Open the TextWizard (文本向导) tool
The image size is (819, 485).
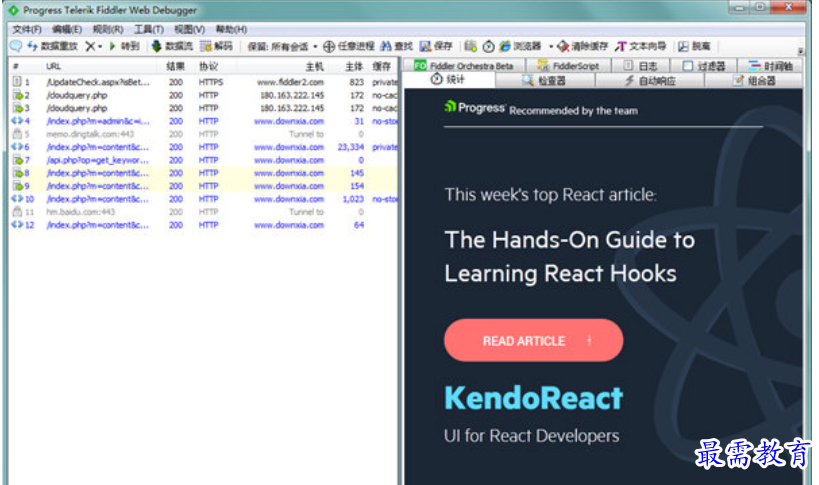tap(640, 46)
